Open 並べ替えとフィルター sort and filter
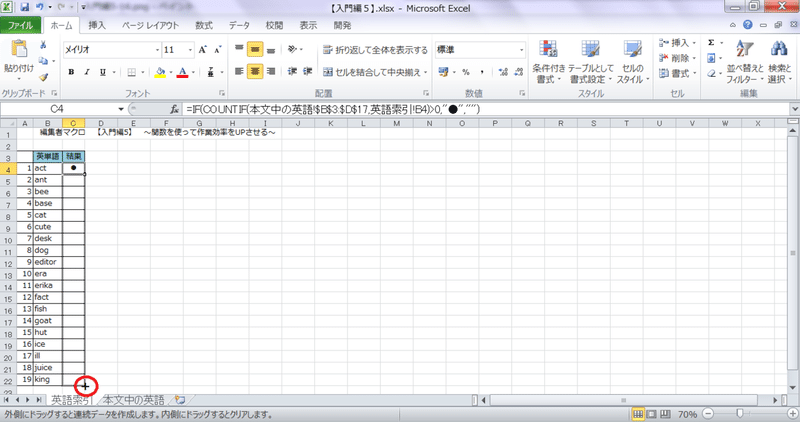Screen dimensions: 800x422 point(745,62)
